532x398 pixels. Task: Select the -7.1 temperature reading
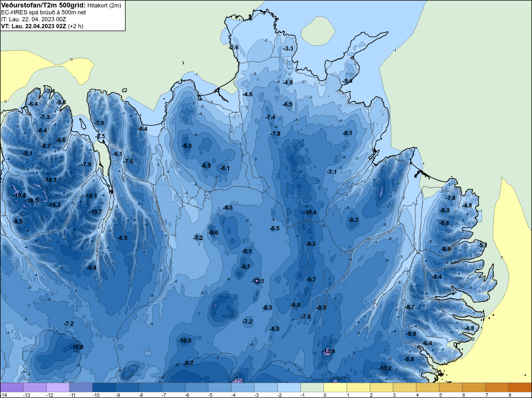point(332,172)
